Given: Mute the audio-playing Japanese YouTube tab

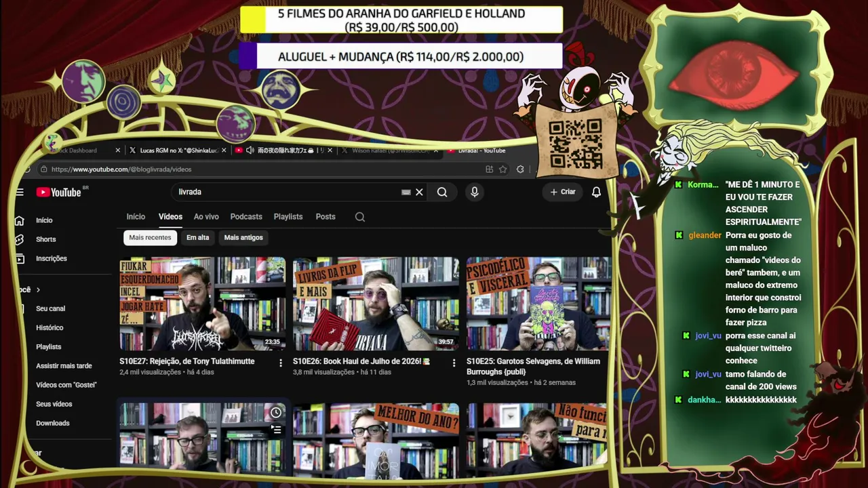Looking at the screenshot, I should coord(250,150).
